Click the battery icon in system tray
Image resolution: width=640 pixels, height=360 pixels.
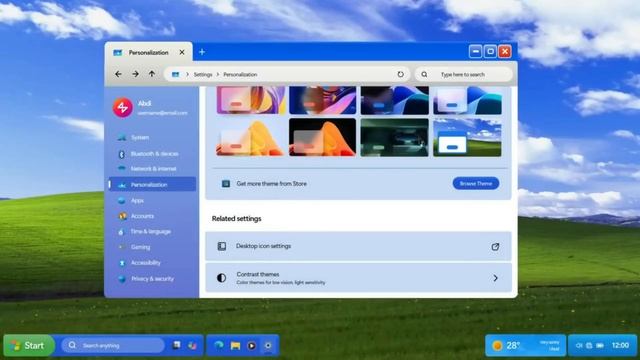tap(600, 345)
